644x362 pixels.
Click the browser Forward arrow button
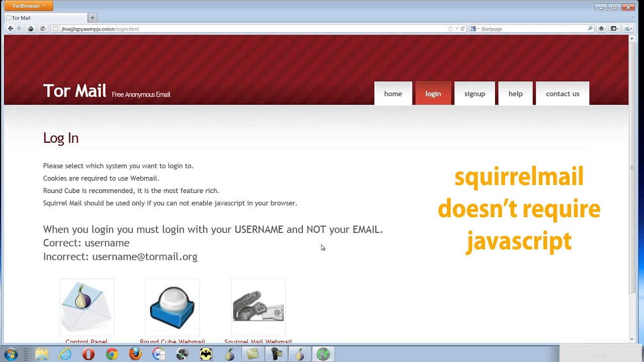click(x=19, y=29)
